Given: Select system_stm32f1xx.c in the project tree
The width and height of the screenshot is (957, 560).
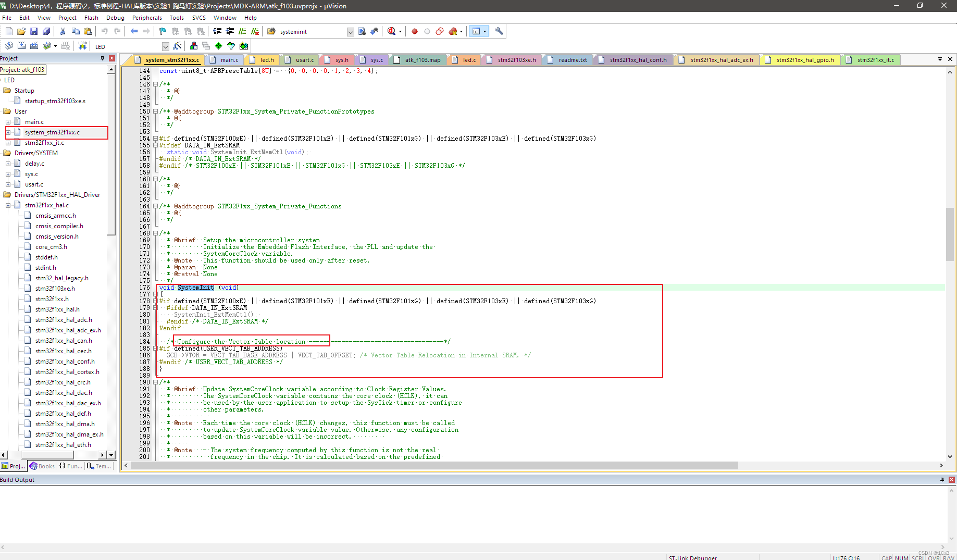Looking at the screenshot, I should pyautogui.click(x=52, y=132).
